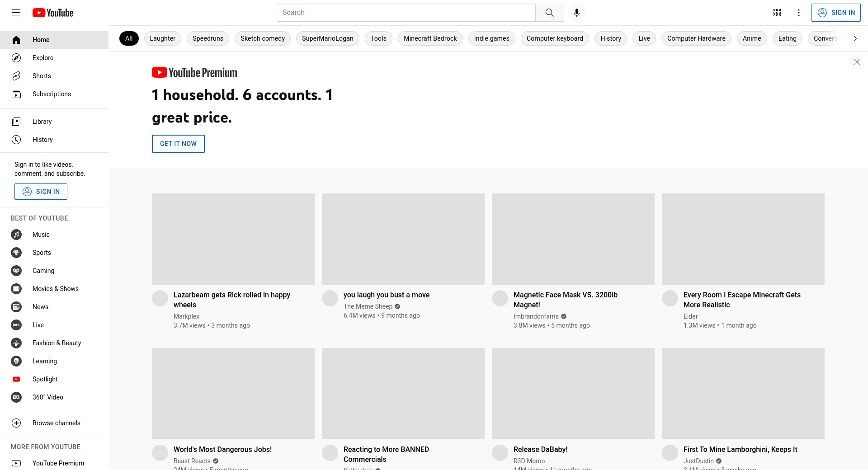Open Sports trophy icon
Viewport: 868px width, 470px height.
pos(16,253)
